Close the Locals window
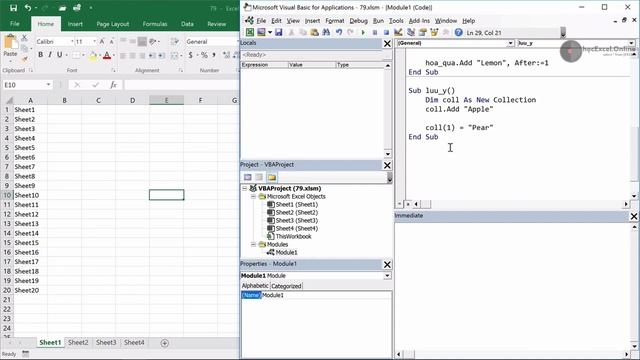640x360 pixels. 387,44
